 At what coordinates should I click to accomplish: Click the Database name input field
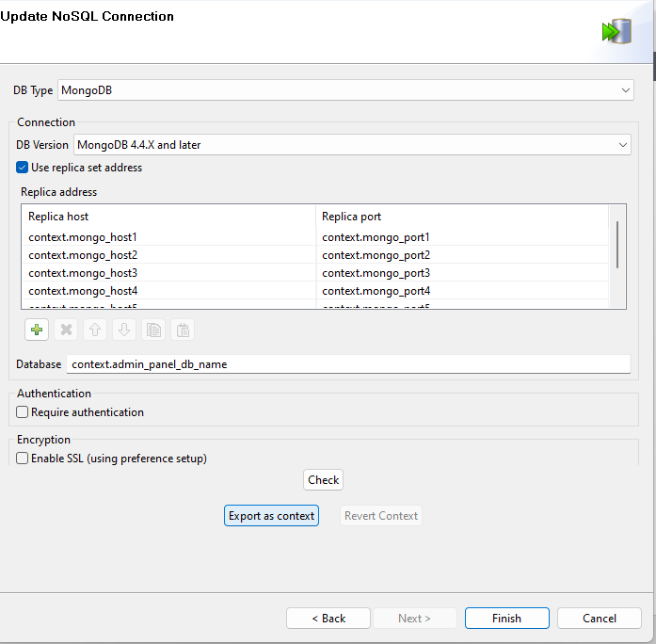348,364
